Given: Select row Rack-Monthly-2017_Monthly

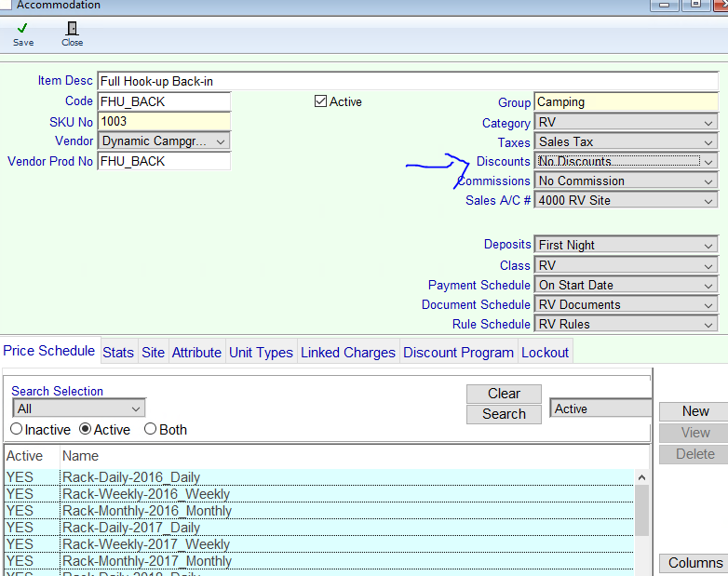Looking at the screenshot, I should click(x=319, y=561).
